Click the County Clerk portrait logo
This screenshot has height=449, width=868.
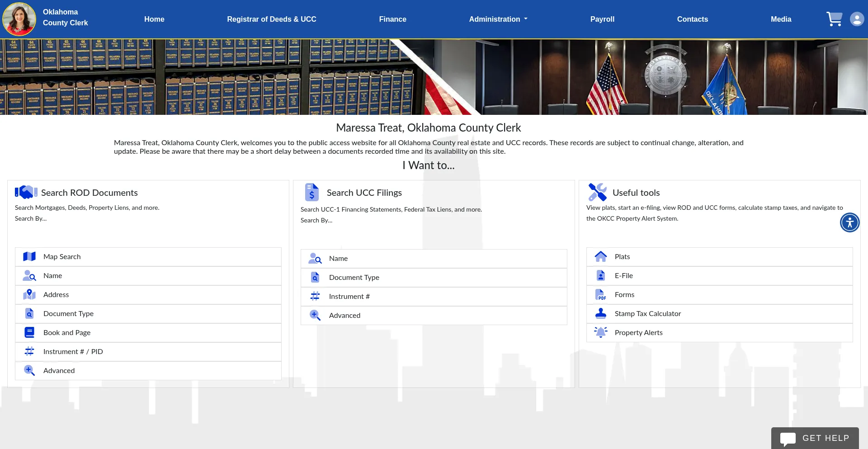(x=19, y=19)
